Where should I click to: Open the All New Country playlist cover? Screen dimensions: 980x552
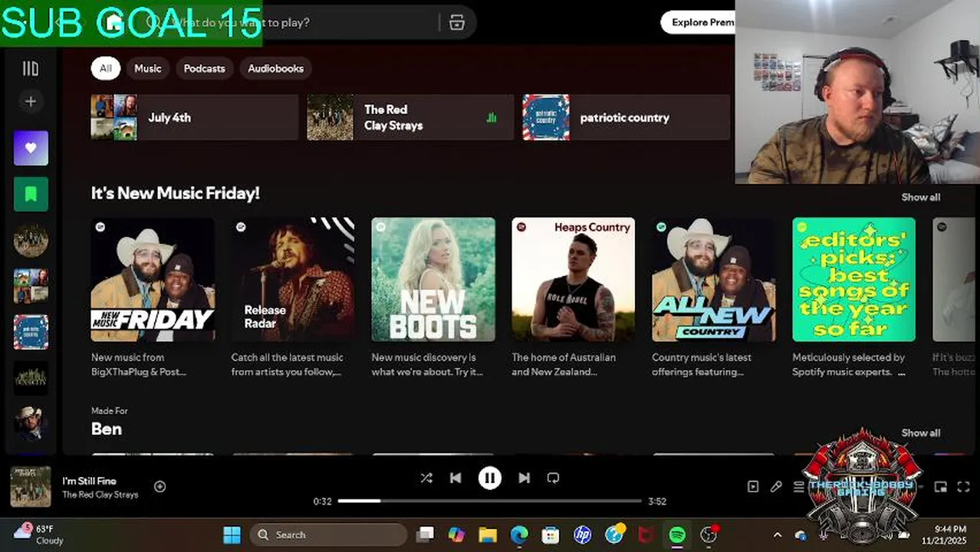coord(714,279)
